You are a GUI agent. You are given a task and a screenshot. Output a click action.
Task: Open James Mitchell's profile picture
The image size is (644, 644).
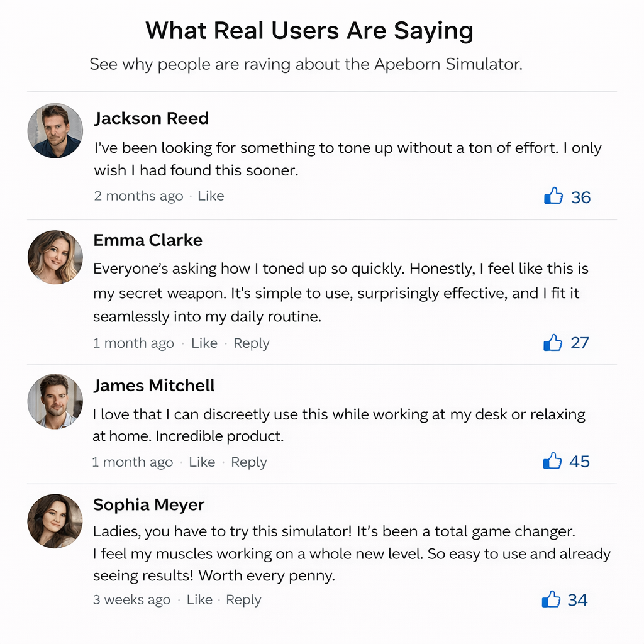coord(55,401)
